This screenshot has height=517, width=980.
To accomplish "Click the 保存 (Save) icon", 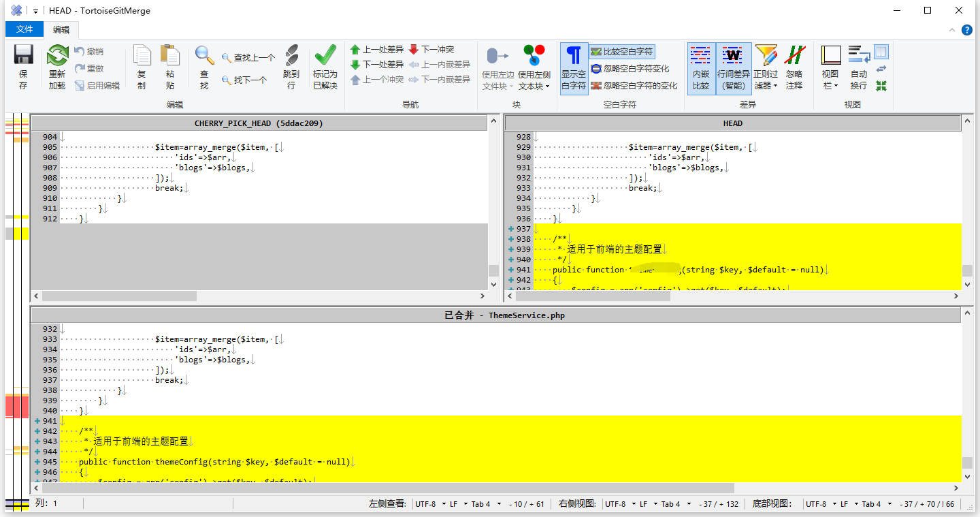I will pyautogui.click(x=24, y=67).
